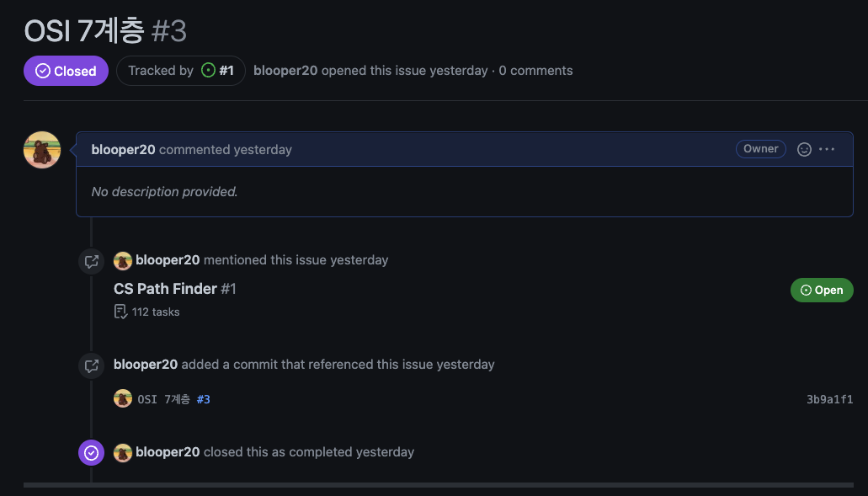Screen dimensions: 868x496
Task: Open the three-dot comment options menu
Action: point(827,149)
